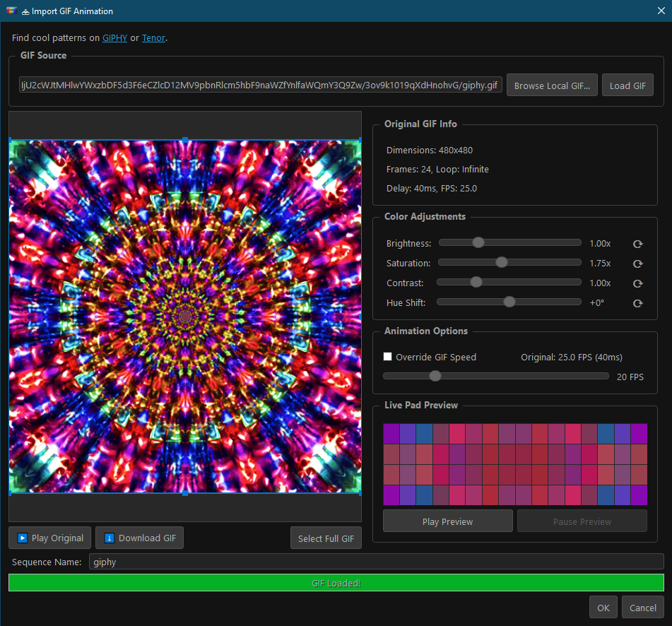Download GIF to disk
This screenshot has width=672, height=626.
pos(139,538)
